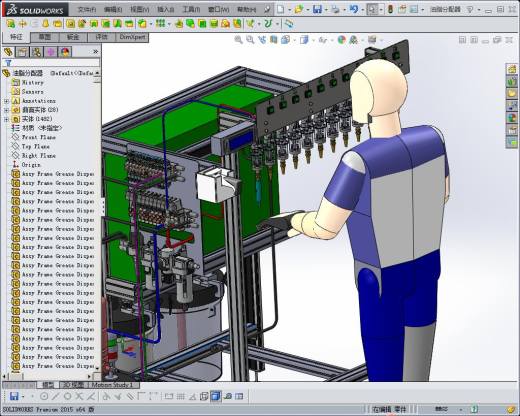Click the Undo arrow icon
This screenshot has width=520, height=416.
[x=353, y=9]
